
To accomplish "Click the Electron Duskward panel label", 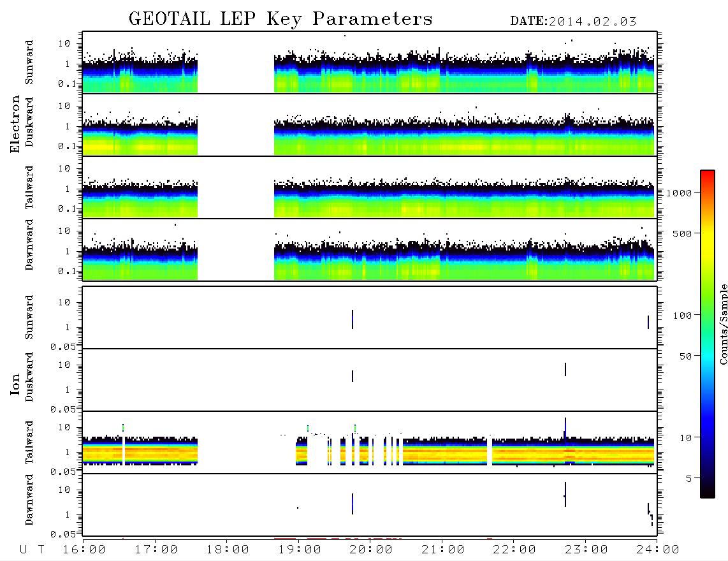I will click(x=29, y=122).
